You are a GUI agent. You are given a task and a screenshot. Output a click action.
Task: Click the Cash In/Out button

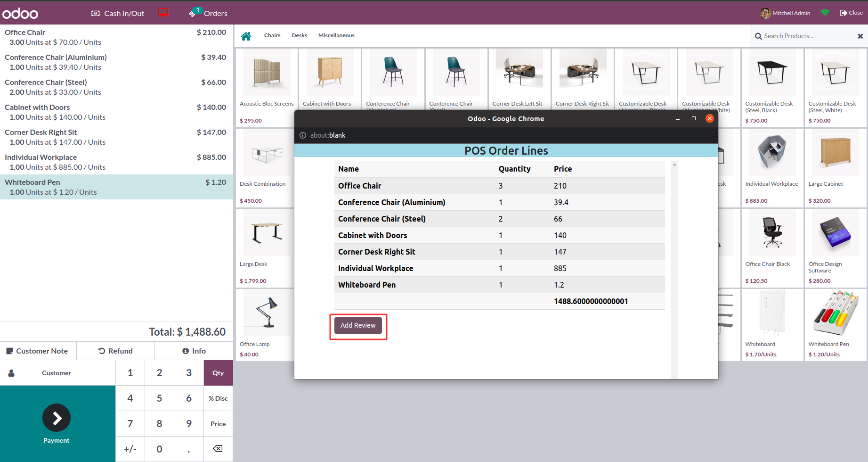coord(118,13)
